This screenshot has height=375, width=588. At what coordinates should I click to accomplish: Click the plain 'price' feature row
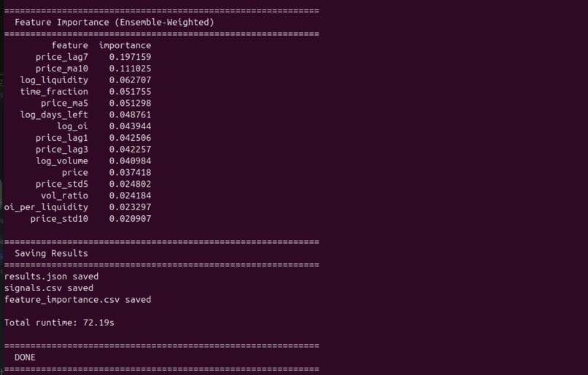75,173
